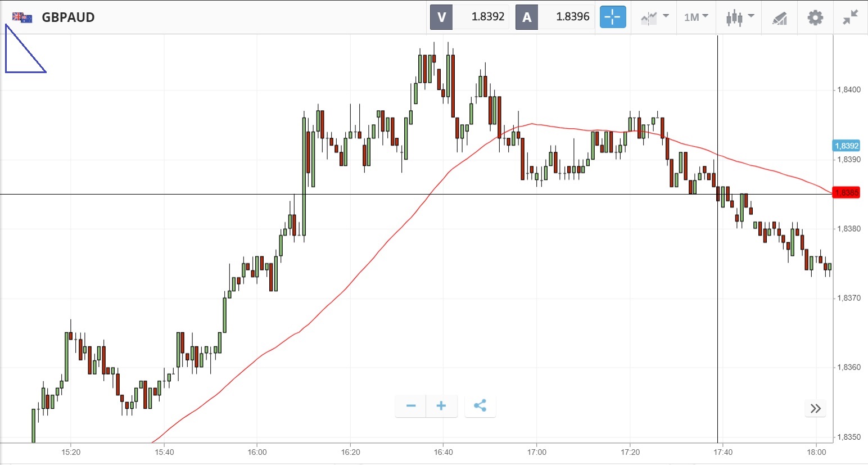Click the A buy button at 1.8396
868x465 pixels.
(x=555, y=17)
